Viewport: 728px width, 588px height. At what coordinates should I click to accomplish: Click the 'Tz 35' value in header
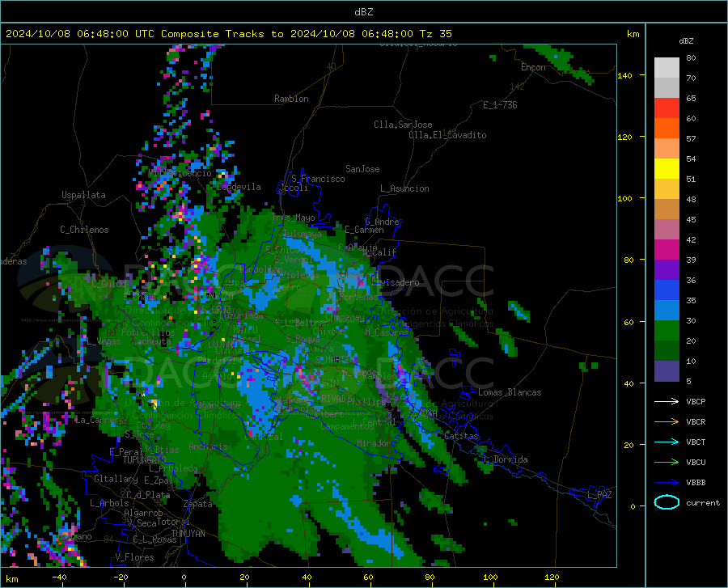pos(435,34)
